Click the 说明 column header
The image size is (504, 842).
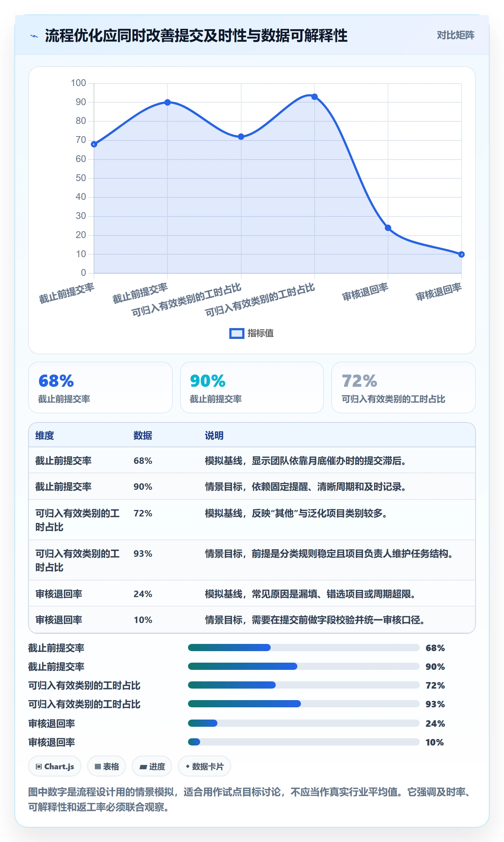pyautogui.click(x=214, y=435)
